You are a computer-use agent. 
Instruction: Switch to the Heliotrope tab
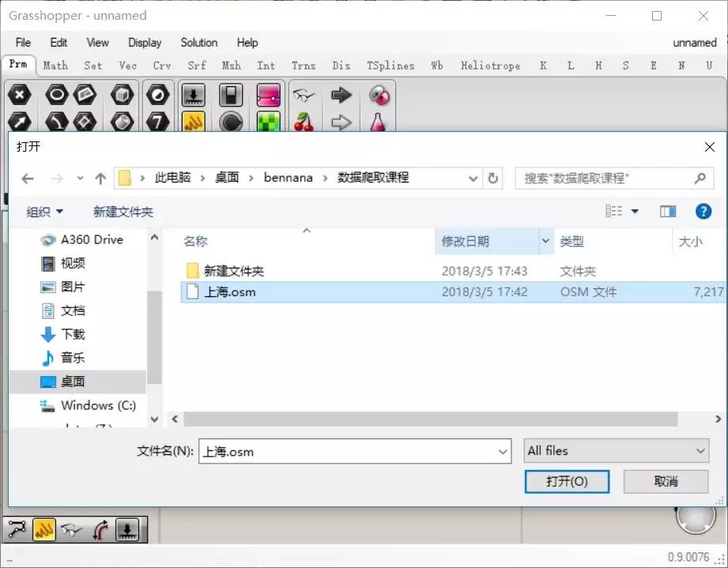click(490, 66)
